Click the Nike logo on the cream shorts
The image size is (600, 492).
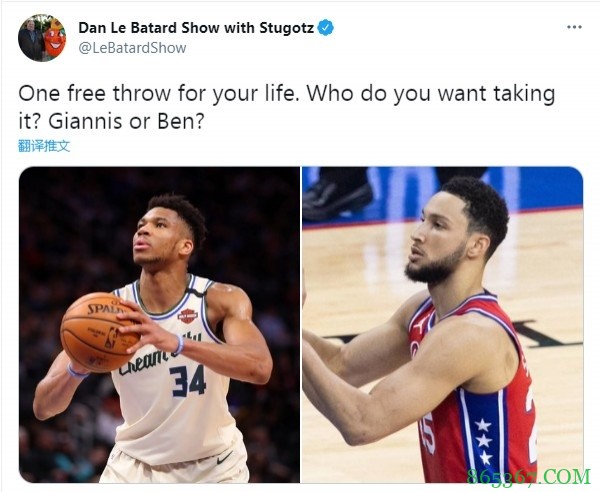[224, 457]
